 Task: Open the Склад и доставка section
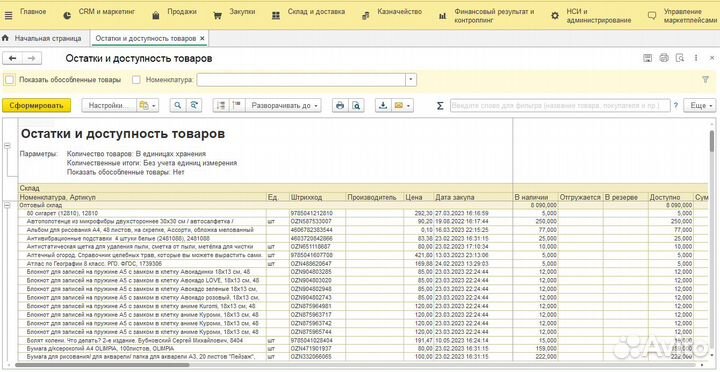point(316,12)
